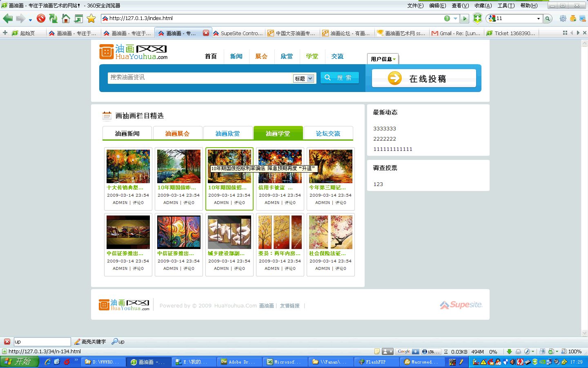Switch to the Gmail - Re: tab
This screenshot has height=368, width=588.
click(x=457, y=33)
